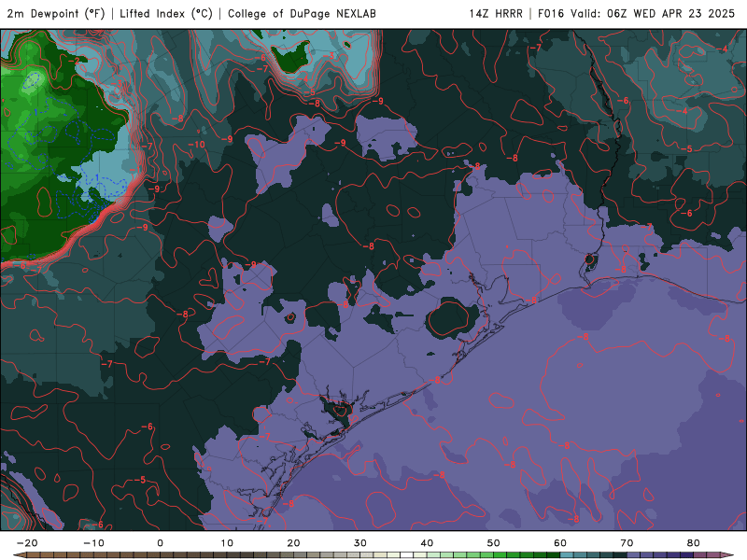Click "College of DuPage NEXLAB" in the header
747x560 pixels.
(302, 13)
